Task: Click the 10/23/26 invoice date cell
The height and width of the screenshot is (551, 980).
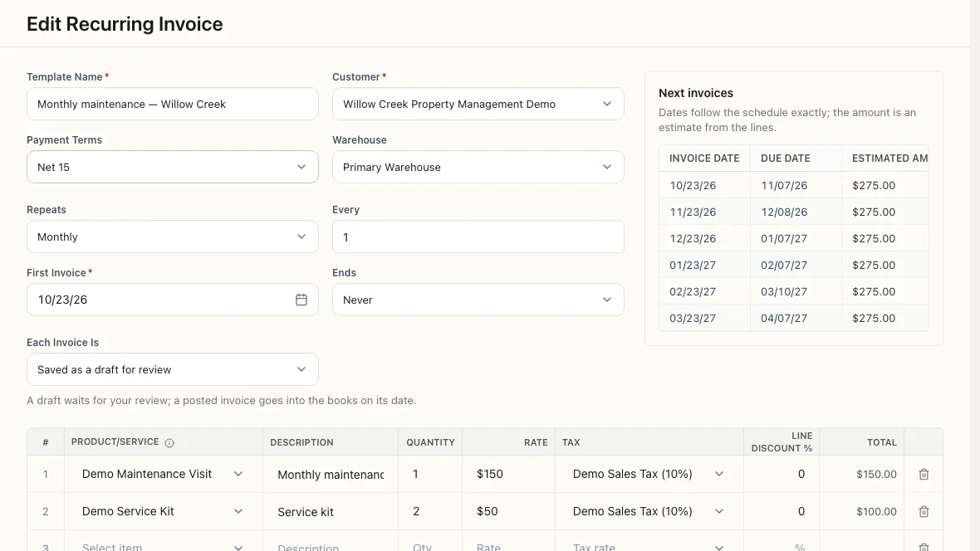Action: pos(704,186)
